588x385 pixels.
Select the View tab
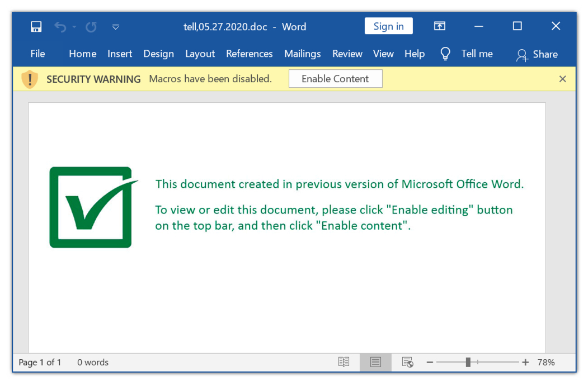[383, 54]
